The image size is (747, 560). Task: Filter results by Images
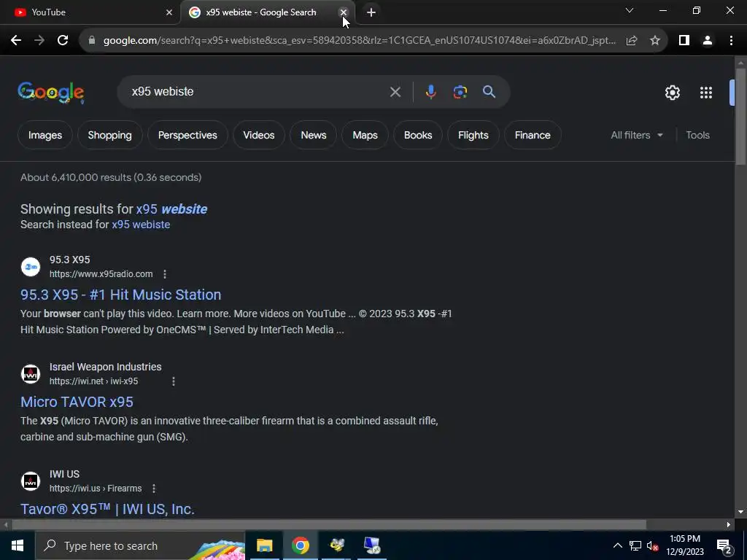[x=44, y=135]
